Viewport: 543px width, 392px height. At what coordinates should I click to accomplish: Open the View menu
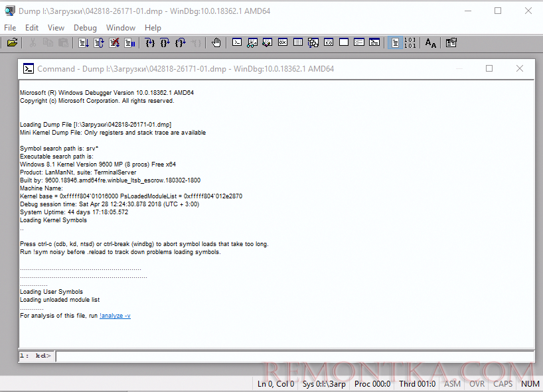click(56, 28)
